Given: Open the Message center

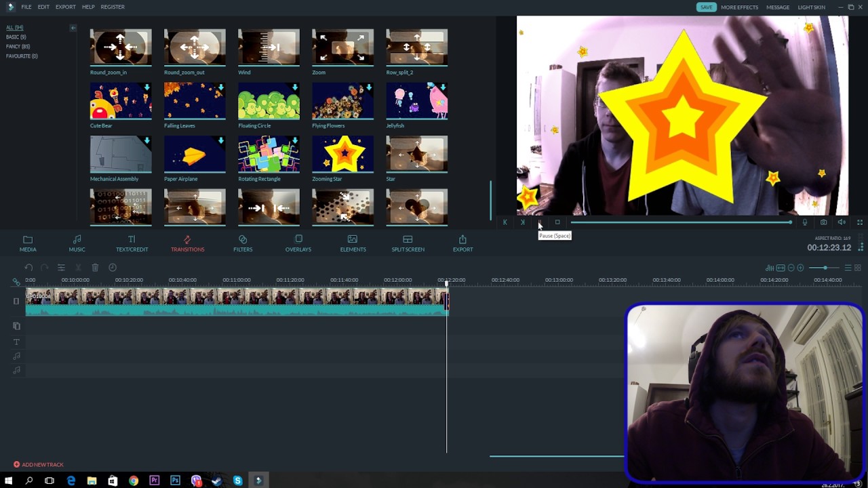Looking at the screenshot, I should pos(778,7).
